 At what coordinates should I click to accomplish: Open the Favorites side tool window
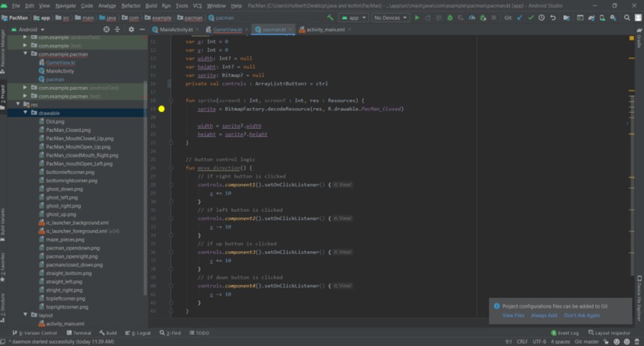(3, 267)
